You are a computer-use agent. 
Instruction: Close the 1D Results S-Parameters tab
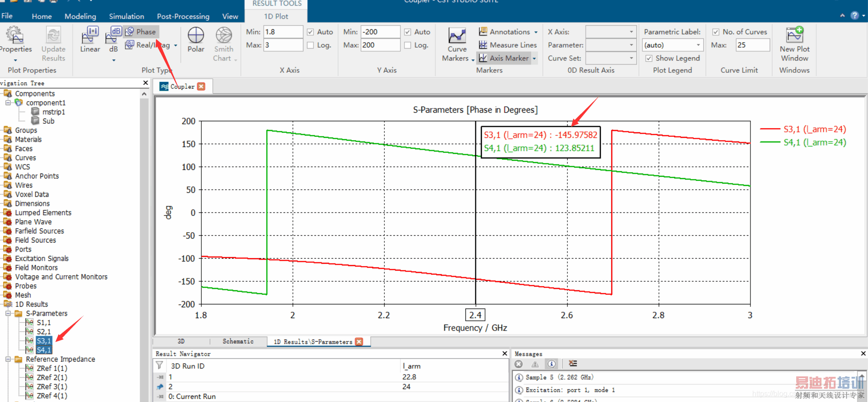coord(359,342)
